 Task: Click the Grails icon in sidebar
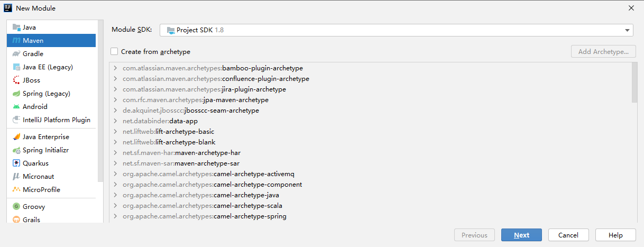(x=16, y=220)
